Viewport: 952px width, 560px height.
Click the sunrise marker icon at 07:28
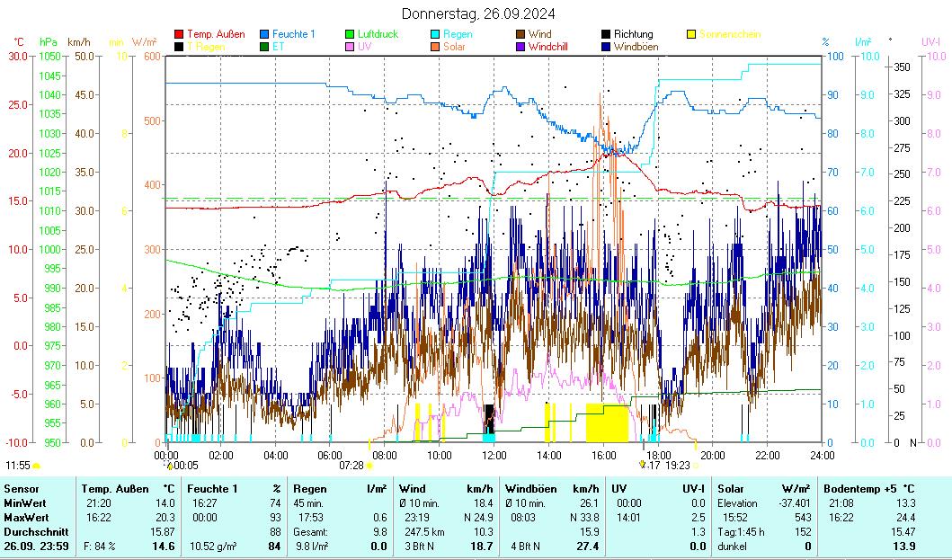(x=369, y=466)
